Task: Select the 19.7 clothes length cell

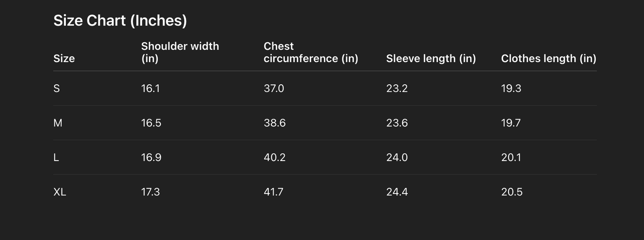Action: [x=511, y=123]
